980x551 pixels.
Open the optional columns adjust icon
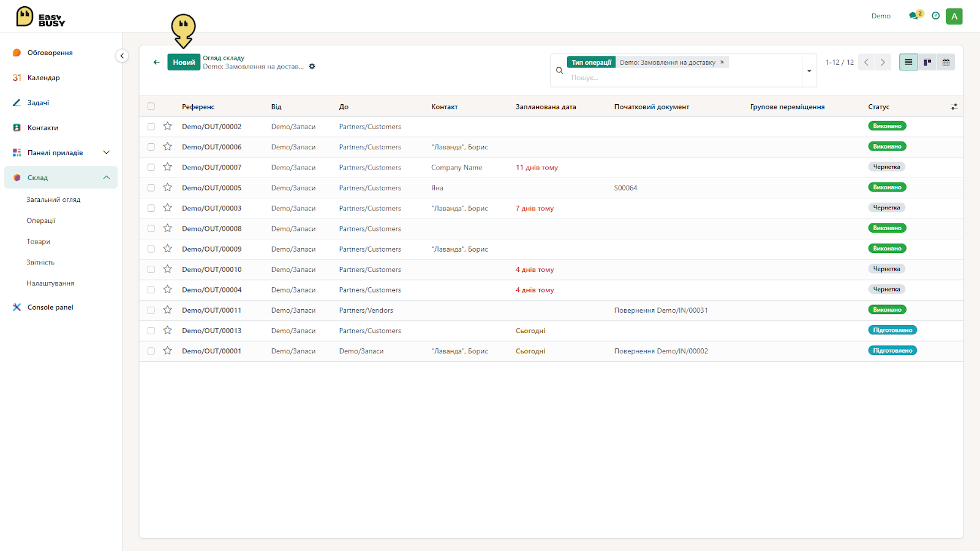pyautogui.click(x=954, y=107)
